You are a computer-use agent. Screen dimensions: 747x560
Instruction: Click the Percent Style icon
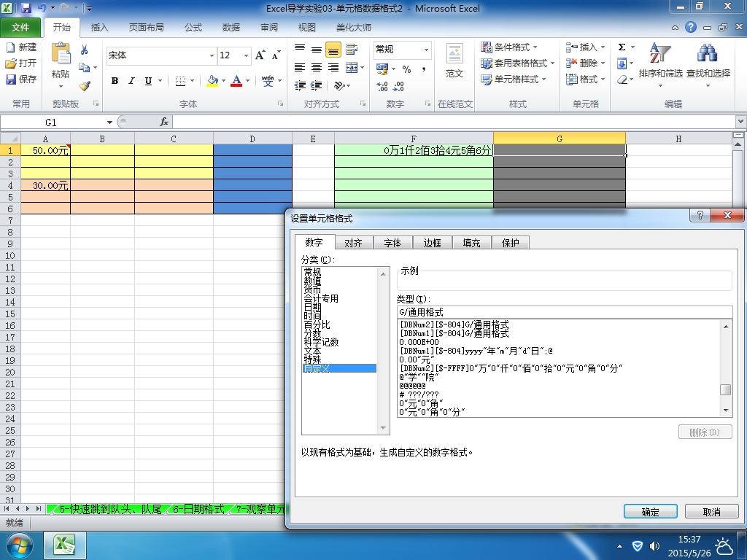pos(406,69)
